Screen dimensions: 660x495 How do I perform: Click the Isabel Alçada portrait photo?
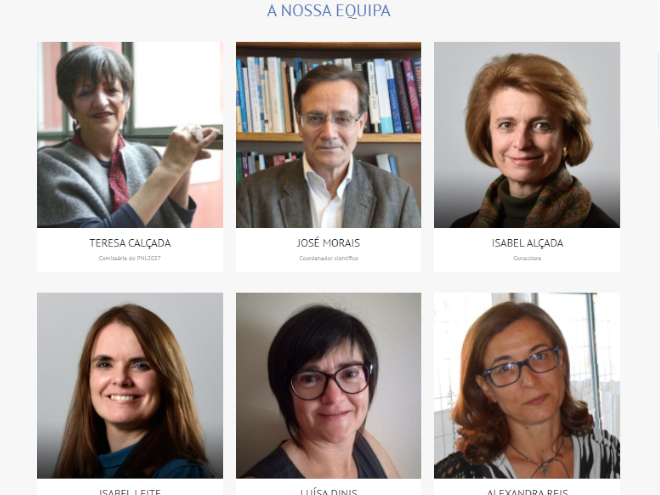[527, 135]
